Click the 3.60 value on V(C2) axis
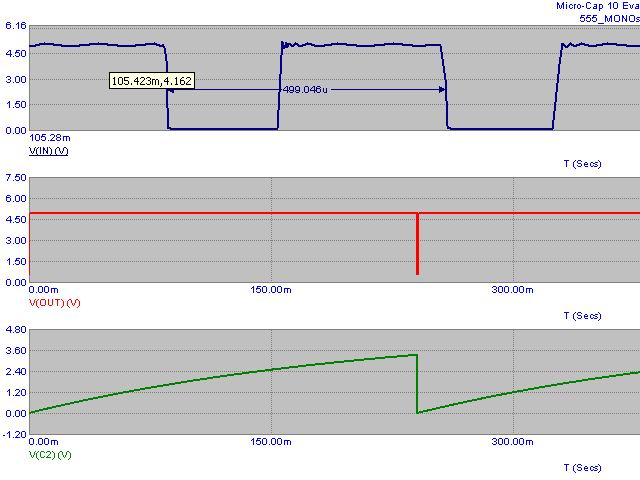640x480 pixels. pyautogui.click(x=16, y=351)
